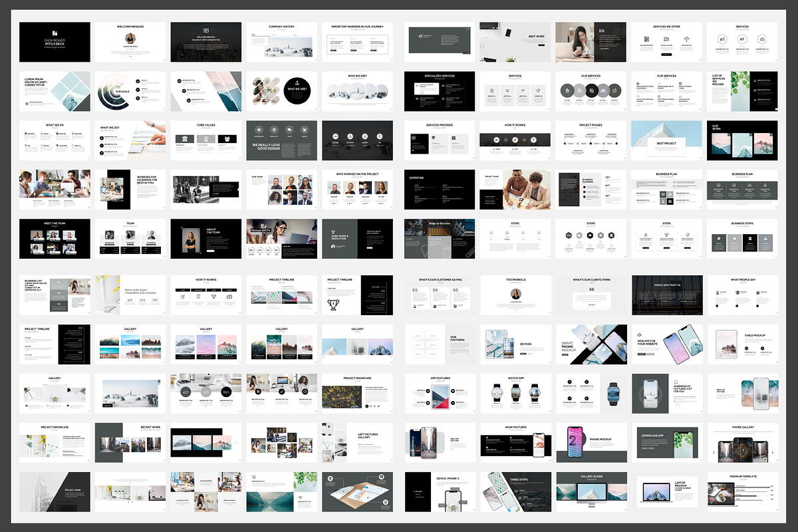Open the Smart Phone Mockup slide
The image size is (798, 532).
pos(591,344)
